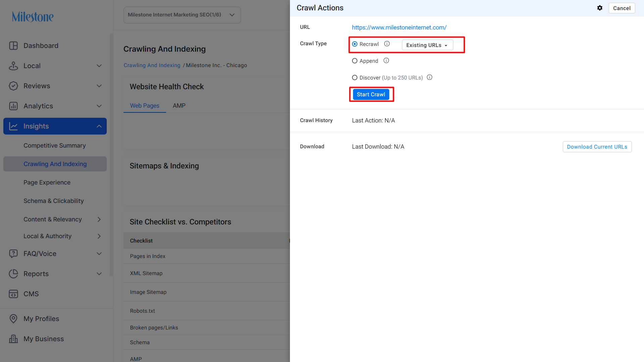Show info tooltip for Append
This screenshot has height=362, width=644.
(386, 61)
